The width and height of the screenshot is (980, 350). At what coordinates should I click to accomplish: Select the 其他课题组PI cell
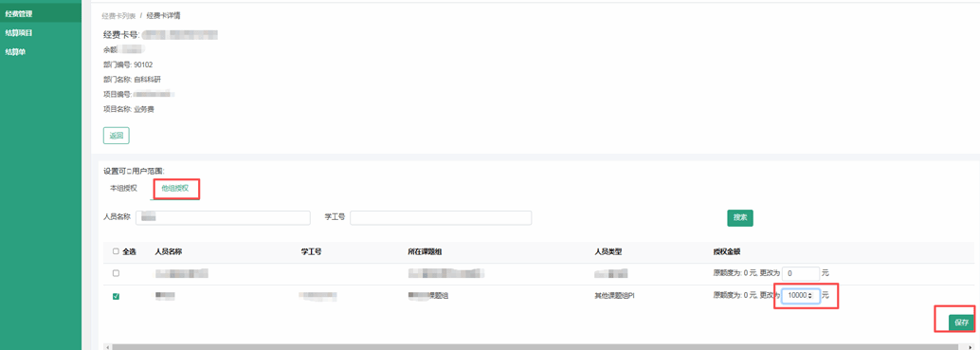pyautogui.click(x=614, y=295)
